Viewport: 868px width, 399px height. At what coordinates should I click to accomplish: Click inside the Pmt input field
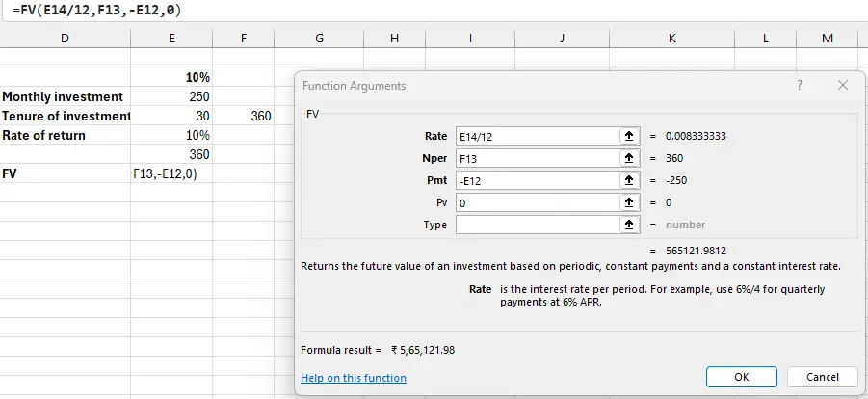click(535, 180)
